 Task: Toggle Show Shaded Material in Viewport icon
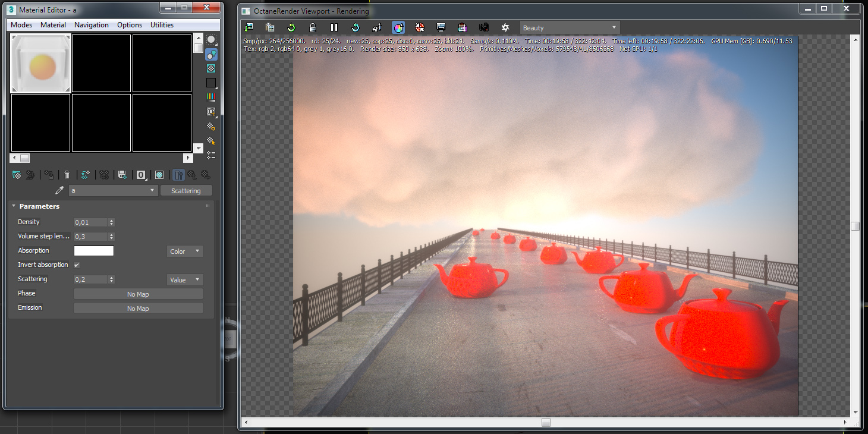(159, 175)
